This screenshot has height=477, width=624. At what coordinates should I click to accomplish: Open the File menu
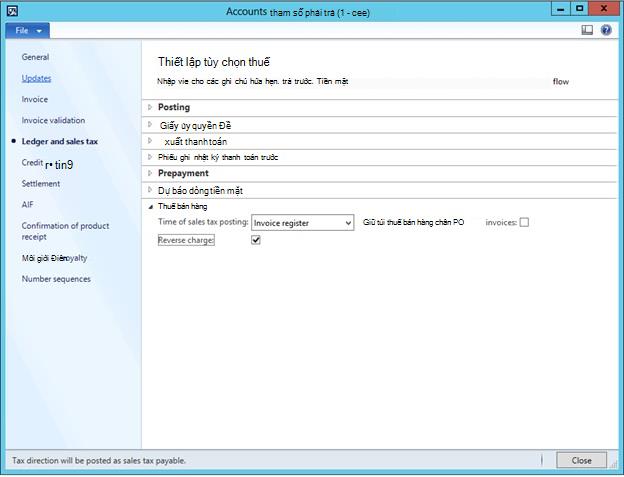[x=27, y=31]
